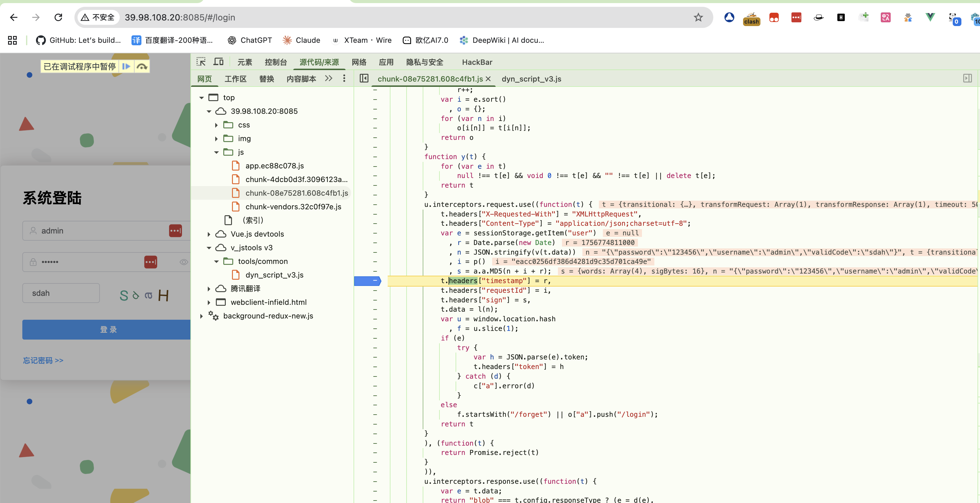
Task: Toggle the device toolbar icon
Action: point(218,62)
